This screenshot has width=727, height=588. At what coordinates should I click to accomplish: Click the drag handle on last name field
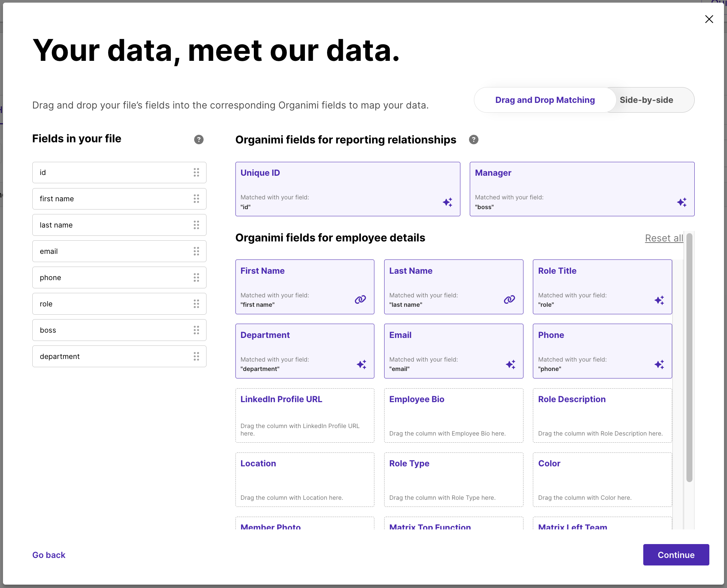click(196, 225)
